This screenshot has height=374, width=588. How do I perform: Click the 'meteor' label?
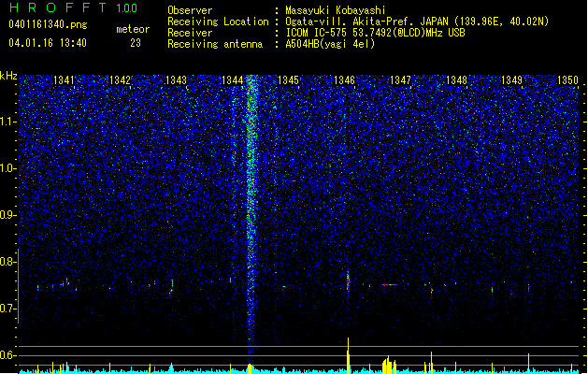[x=133, y=29]
